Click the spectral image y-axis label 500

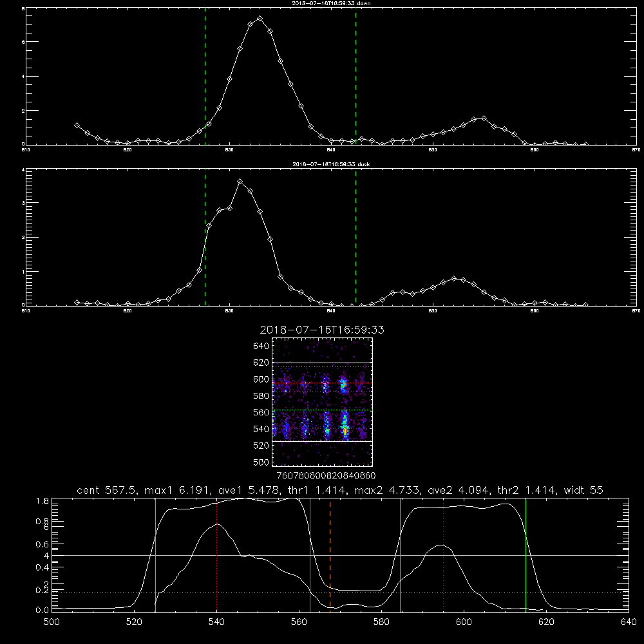[x=261, y=462]
